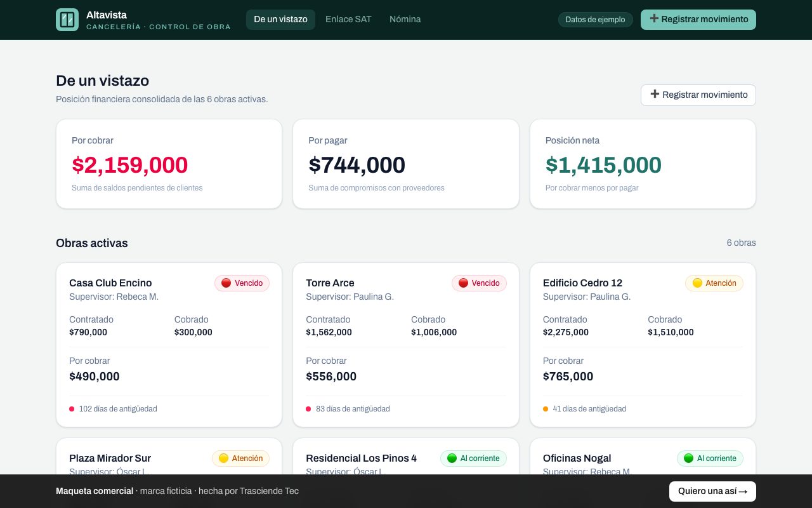This screenshot has width=812, height=508.
Task: Click the Altavista window logo icon
Action: [67, 20]
